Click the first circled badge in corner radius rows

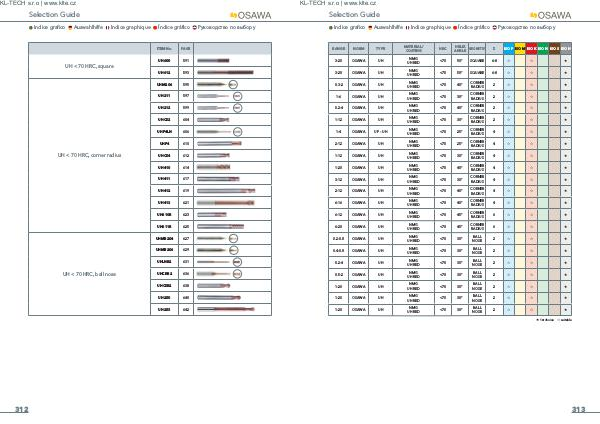232,86
